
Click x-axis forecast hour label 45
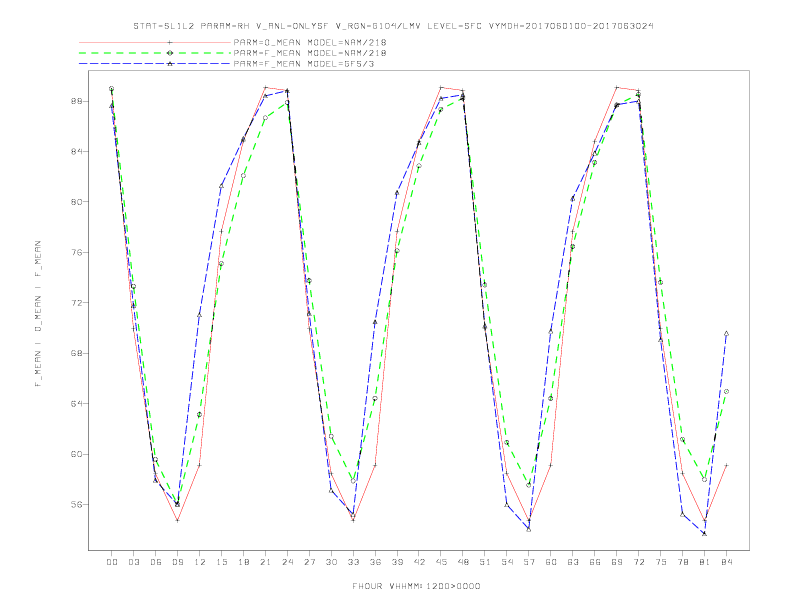[x=441, y=562]
